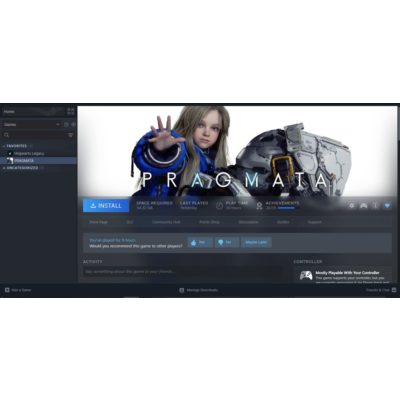Open the controller layout icon
This screenshot has height=400, width=400.
click(x=363, y=206)
